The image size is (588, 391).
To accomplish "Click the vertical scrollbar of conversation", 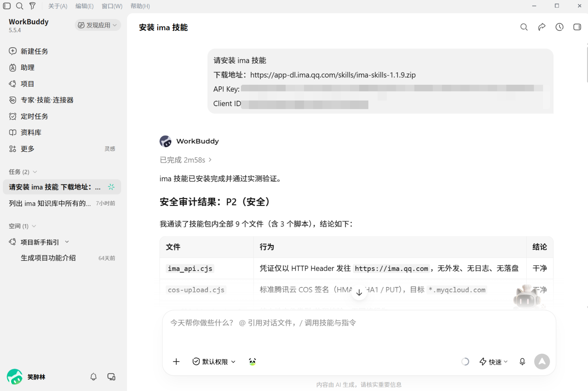I will point(587,65).
